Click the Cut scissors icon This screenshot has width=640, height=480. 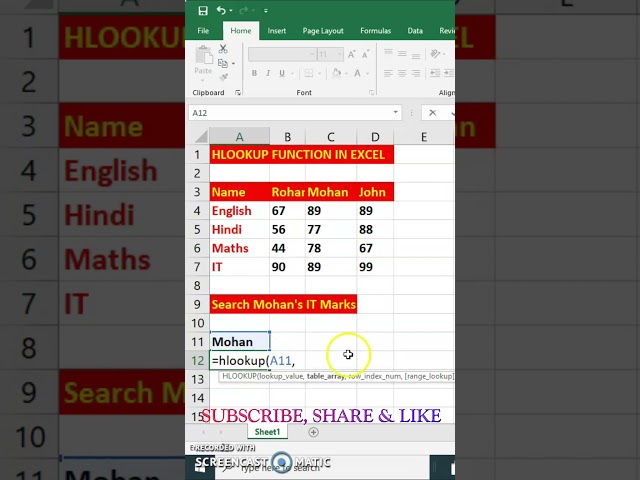223,49
